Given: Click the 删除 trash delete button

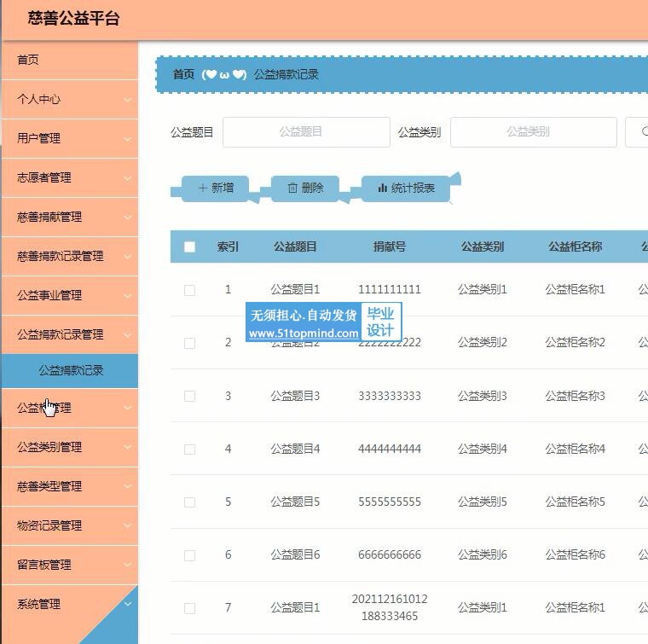Looking at the screenshot, I should point(305,188).
